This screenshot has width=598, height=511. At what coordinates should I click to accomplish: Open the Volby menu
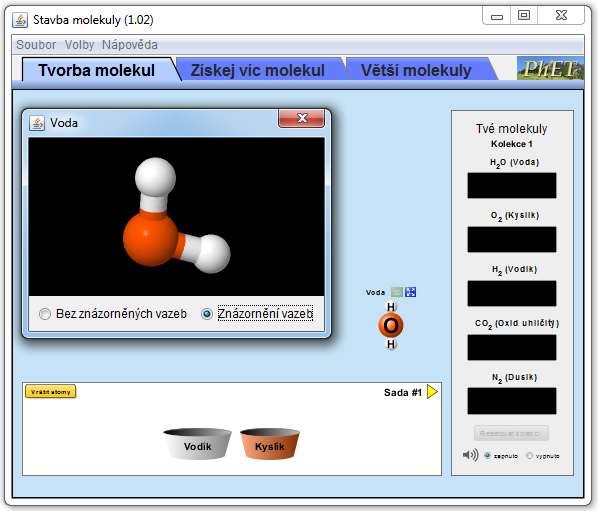79,45
